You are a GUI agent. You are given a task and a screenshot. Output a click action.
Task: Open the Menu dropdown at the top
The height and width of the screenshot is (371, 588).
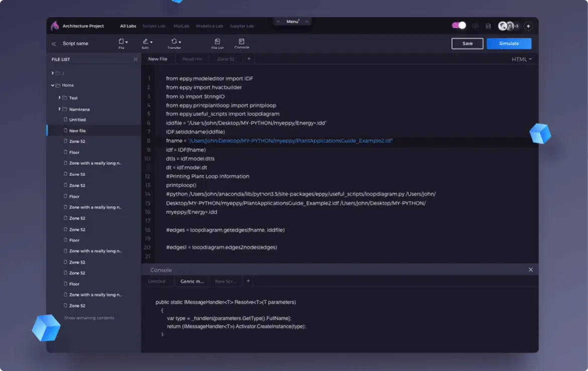pos(292,22)
